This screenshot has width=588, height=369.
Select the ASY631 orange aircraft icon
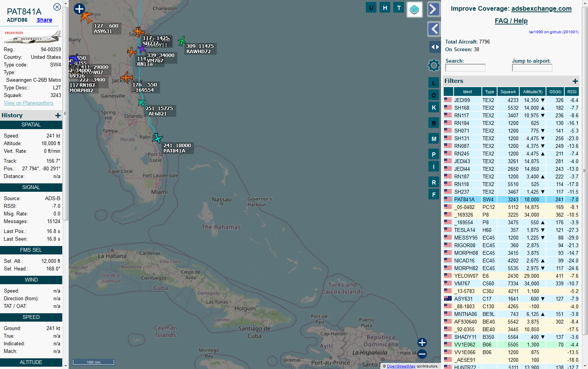(x=86, y=17)
